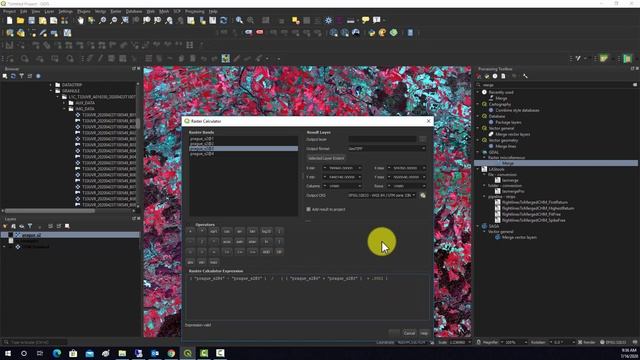Click the Output layer input field

382,139
